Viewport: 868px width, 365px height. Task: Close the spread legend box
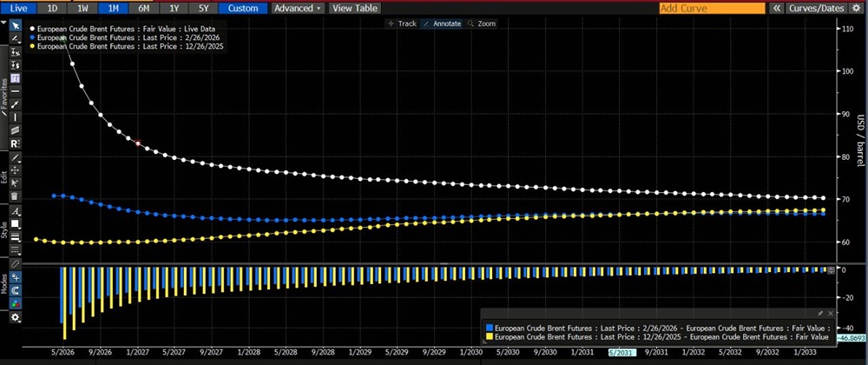point(832,313)
